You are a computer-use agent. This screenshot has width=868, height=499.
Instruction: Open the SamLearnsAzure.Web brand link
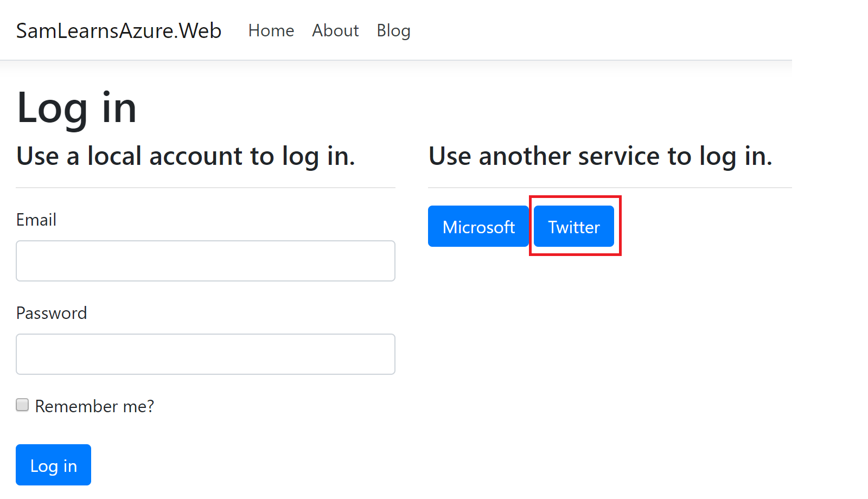119,31
